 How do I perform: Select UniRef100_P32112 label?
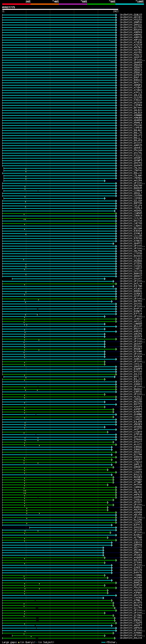[x=131, y=155]
